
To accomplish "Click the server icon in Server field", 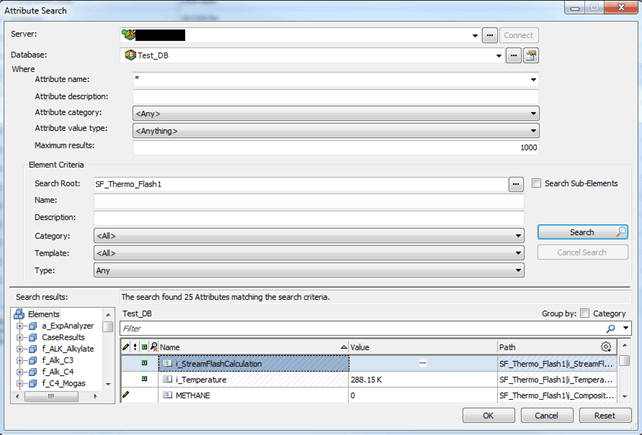I will [x=129, y=35].
